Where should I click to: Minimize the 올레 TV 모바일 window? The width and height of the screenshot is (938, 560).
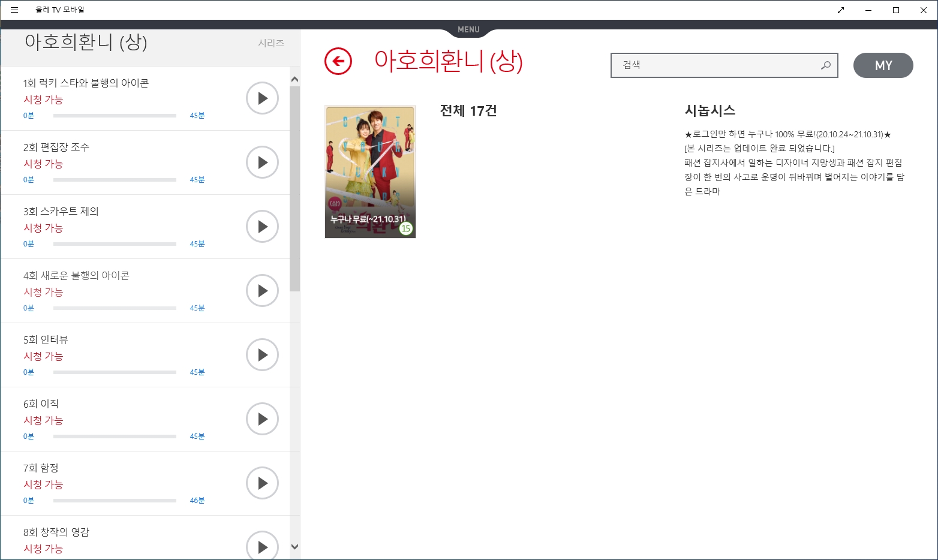point(868,10)
